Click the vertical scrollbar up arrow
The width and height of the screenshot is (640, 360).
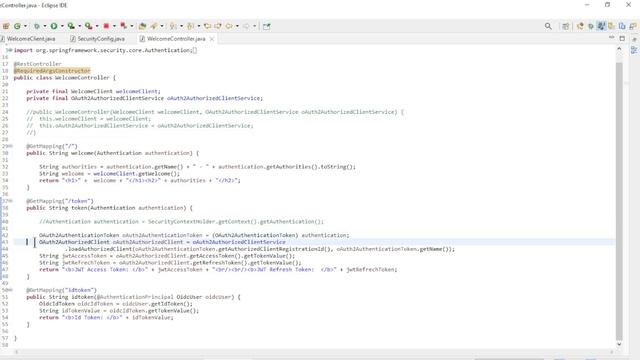click(619, 49)
